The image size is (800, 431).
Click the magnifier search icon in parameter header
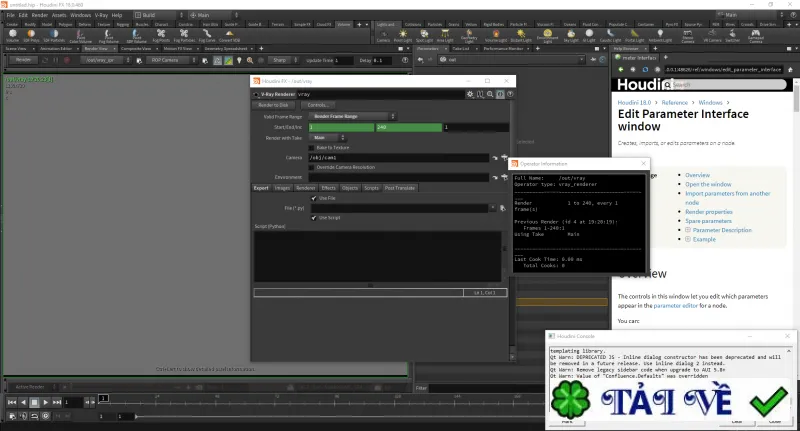490,94
